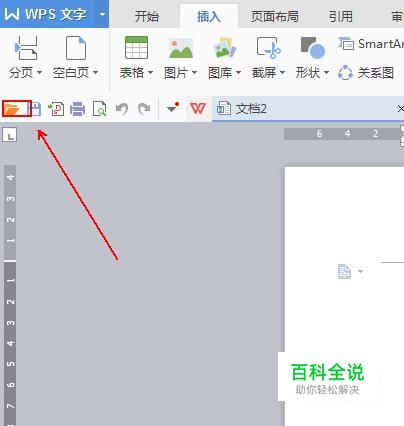The width and height of the screenshot is (404, 426).
Task: Expand the paste options dropdown arrow
Action: pos(360,271)
